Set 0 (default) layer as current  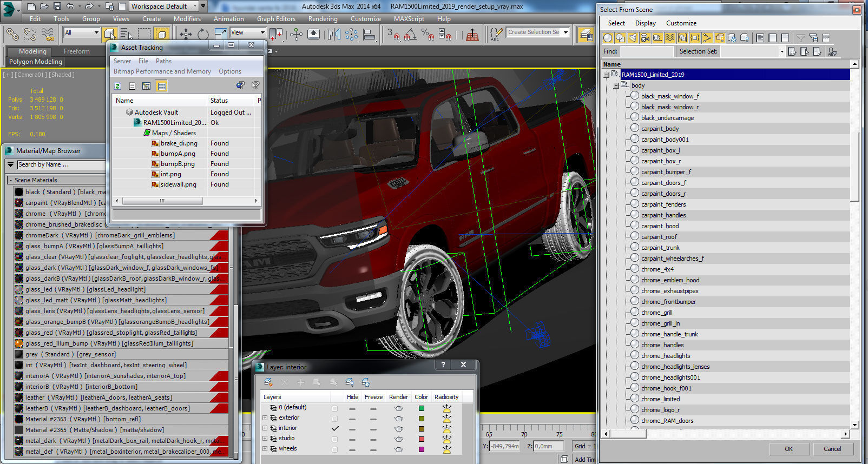334,408
